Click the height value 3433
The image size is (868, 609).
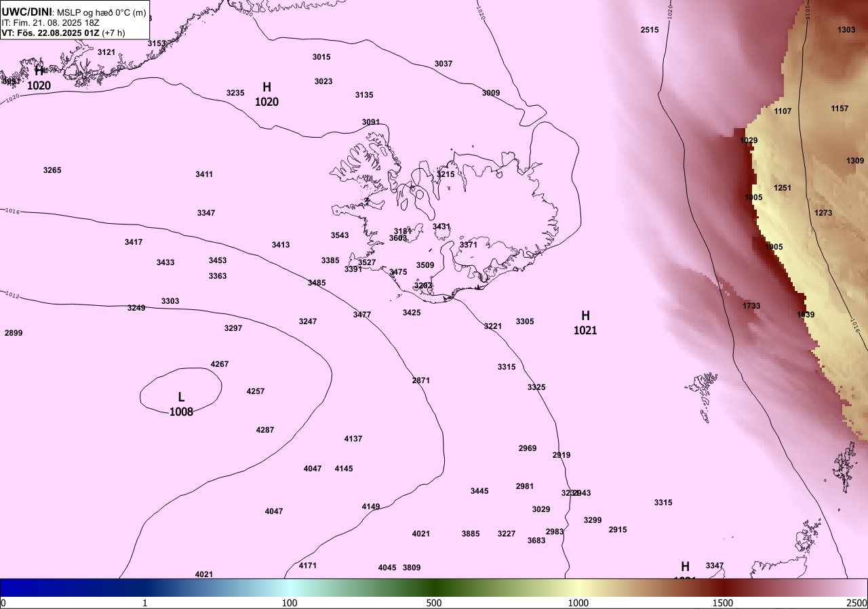coord(165,262)
